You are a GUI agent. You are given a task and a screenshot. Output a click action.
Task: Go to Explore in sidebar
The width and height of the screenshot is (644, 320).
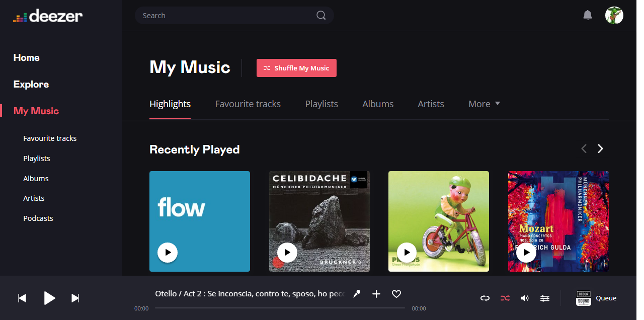coord(31,85)
